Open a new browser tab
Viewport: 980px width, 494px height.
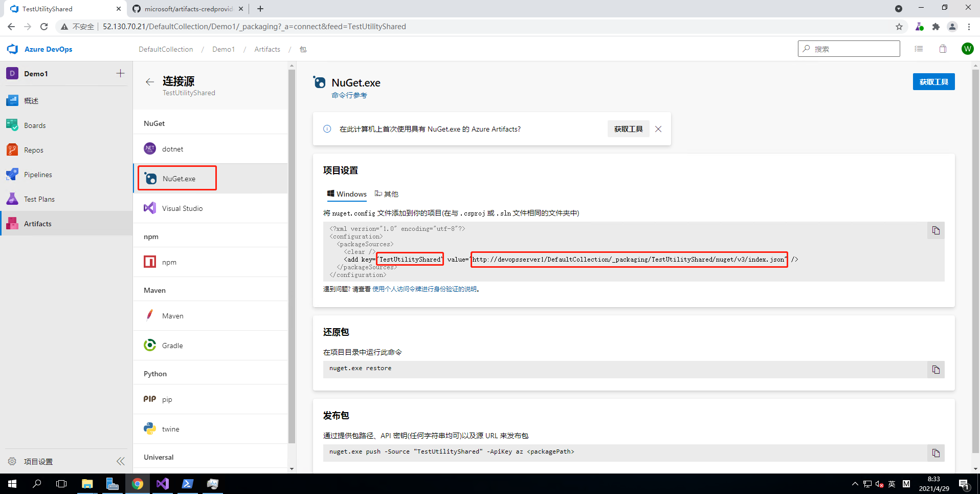[x=260, y=9]
